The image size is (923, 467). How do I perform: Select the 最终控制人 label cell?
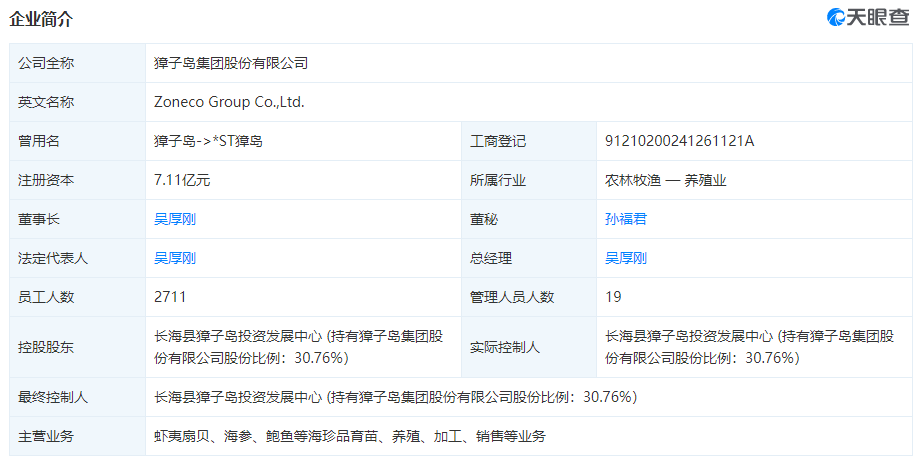pyautogui.click(x=78, y=397)
